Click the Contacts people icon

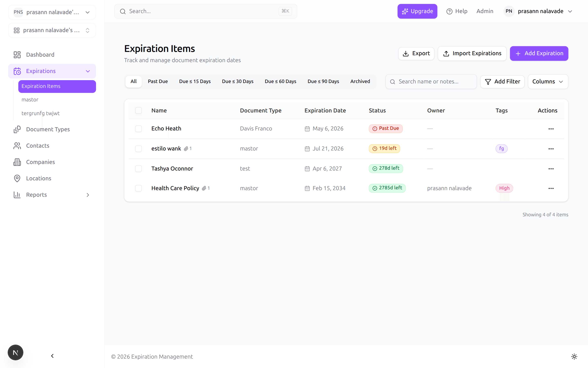17,146
